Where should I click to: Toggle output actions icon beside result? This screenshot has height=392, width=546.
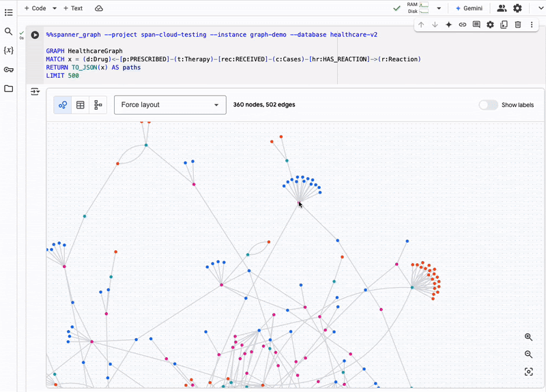(35, 92)
